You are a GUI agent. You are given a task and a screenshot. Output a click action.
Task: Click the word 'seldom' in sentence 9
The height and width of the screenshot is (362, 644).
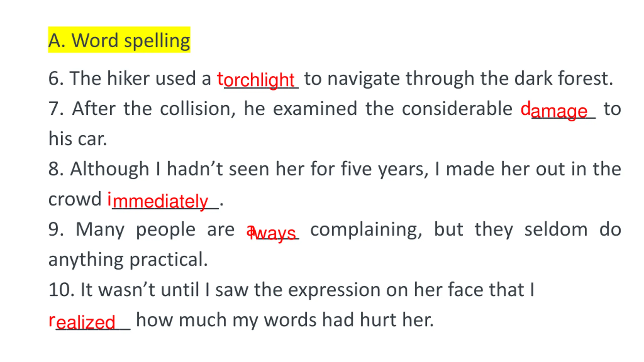[x=556, y=229]
